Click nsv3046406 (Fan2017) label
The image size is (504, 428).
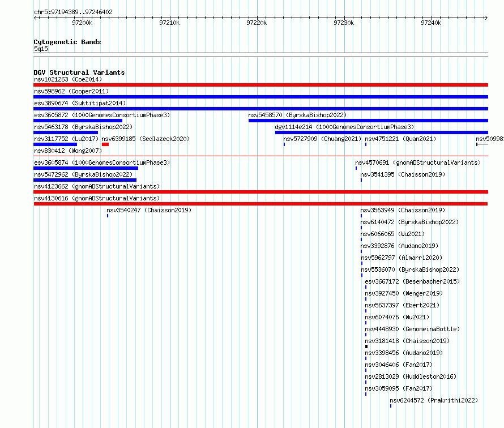pos(399,365)
